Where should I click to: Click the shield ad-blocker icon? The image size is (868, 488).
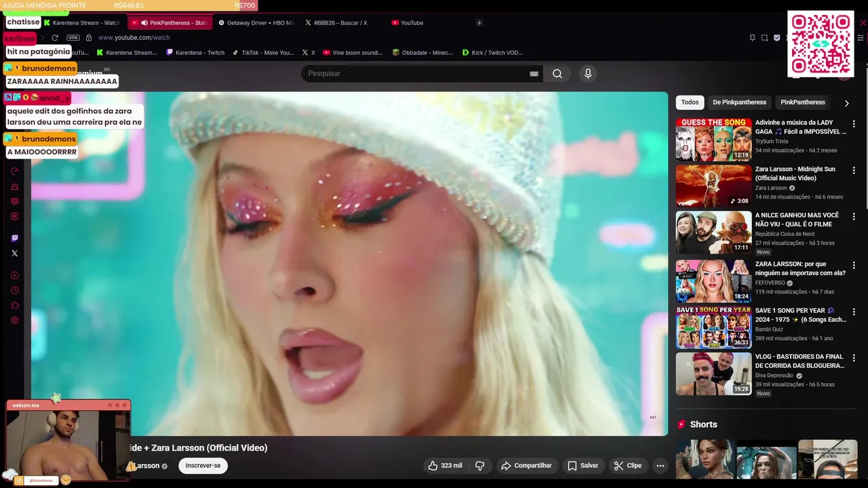[x=776, y=38]
